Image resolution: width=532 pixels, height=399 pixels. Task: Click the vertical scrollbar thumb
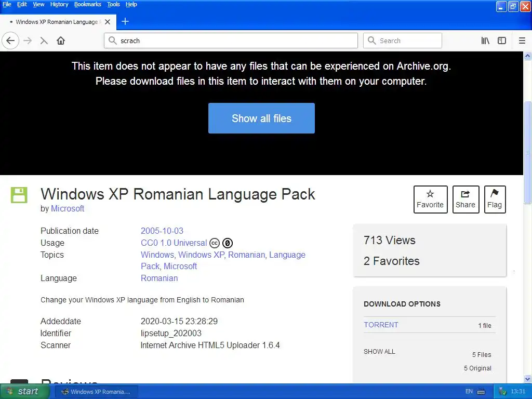click(x=528, y=153)
